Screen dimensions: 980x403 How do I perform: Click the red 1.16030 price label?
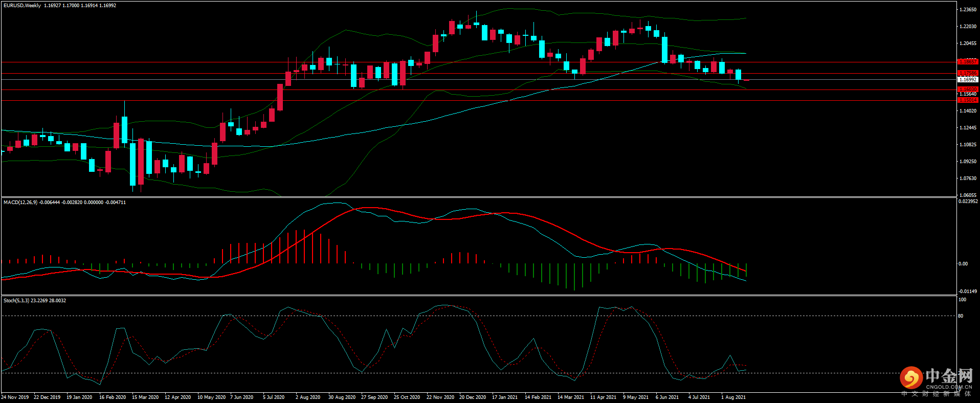coord(967,89)
